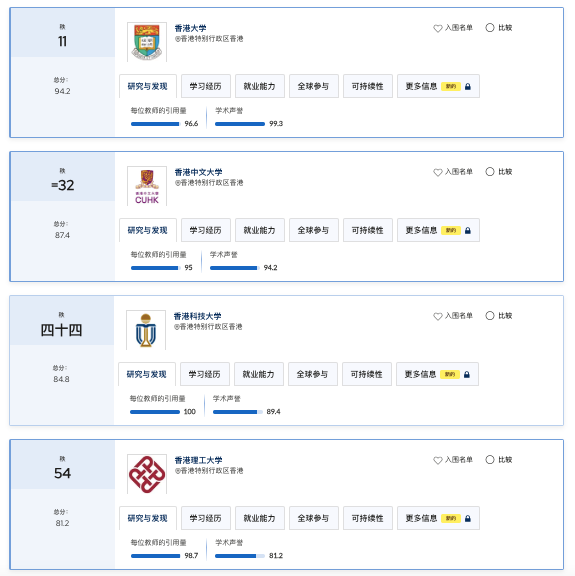This screenshot has width=575, height=576.
Task: Switch to 就业能力 tab for 香港科技大学
Action: [259, 374]
